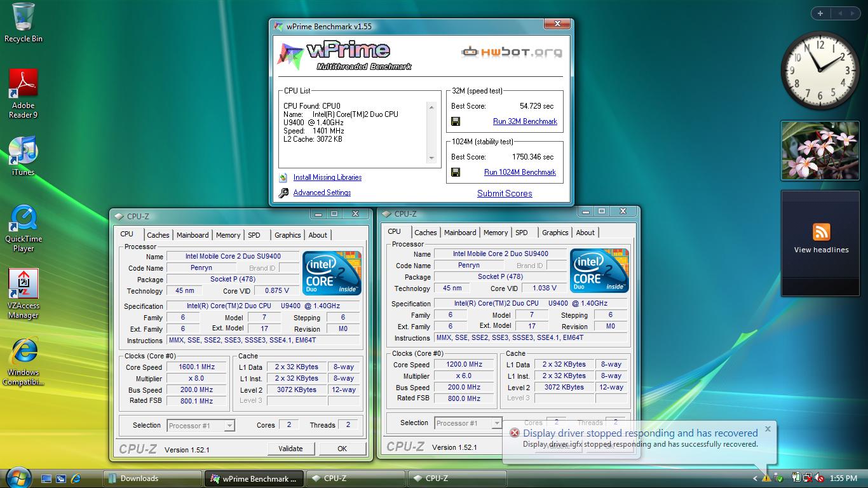Viewport: 868px width, 488px height.
Task: Switch to Graphics tab in right CPU-Z
Action: (555, 233)
